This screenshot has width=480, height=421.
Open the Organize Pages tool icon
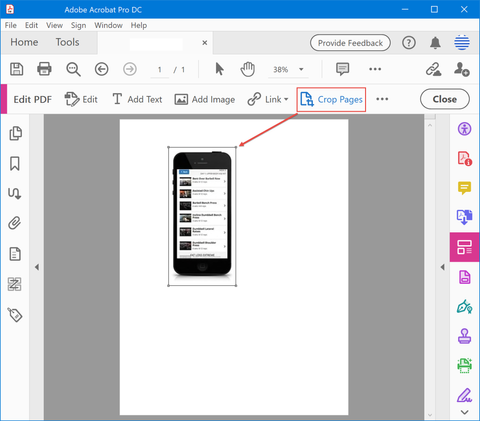pos(464,277)
